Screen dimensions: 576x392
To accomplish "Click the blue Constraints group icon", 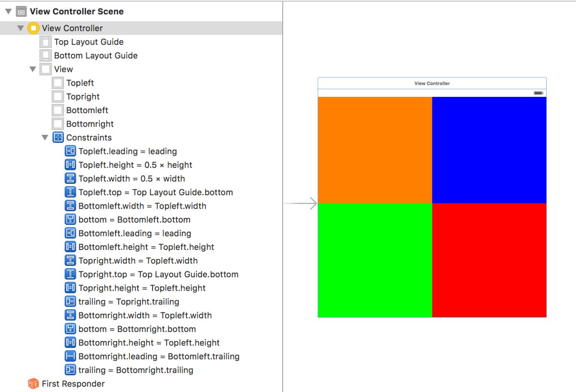I will click(58, 138).
